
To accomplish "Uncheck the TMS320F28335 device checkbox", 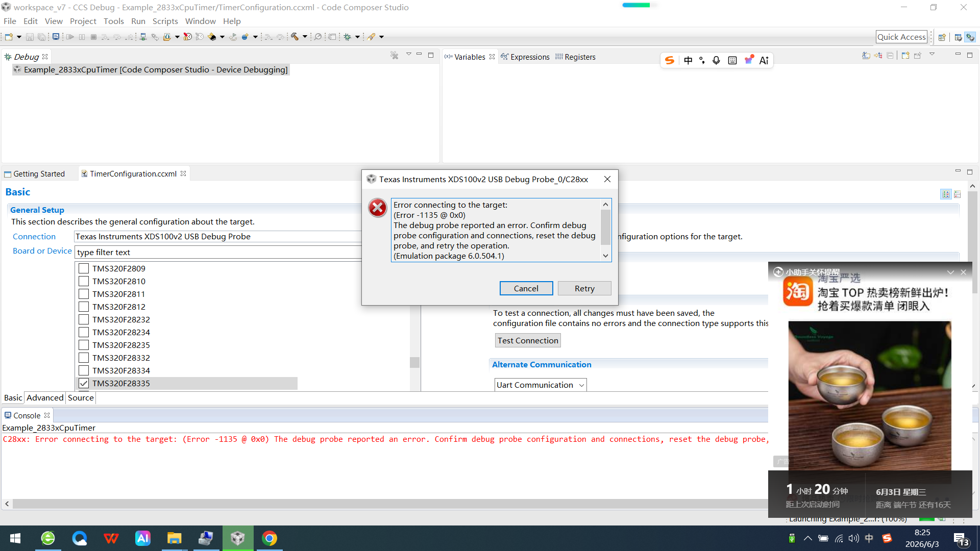I will (x=84, y=383).
